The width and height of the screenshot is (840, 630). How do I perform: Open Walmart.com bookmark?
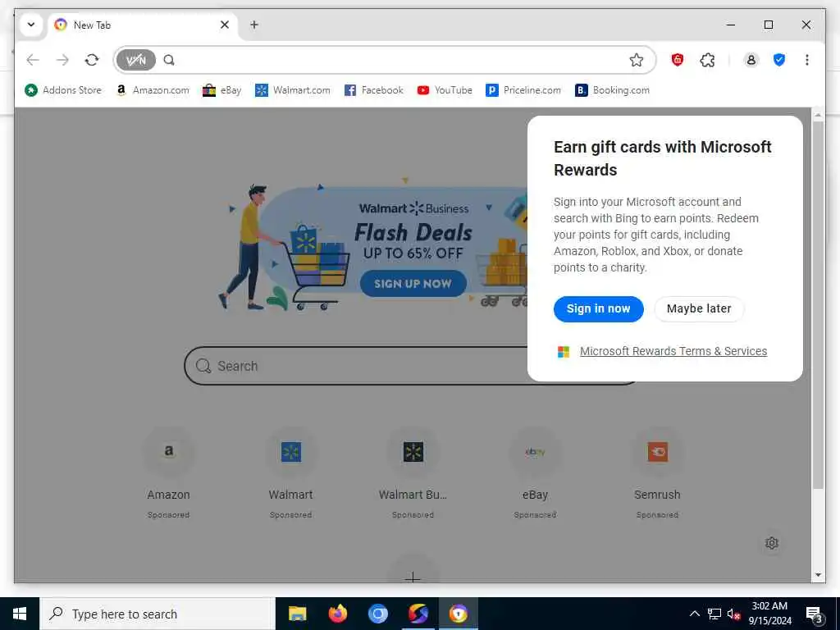(293, 90)
